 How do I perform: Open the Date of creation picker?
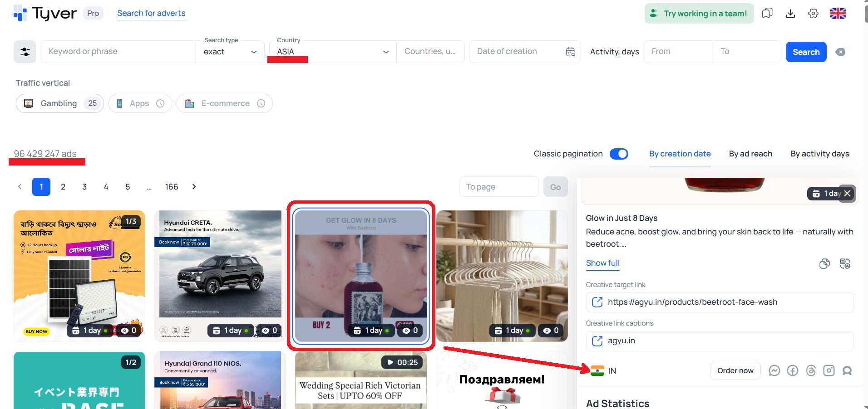click(x=525, y=52)
